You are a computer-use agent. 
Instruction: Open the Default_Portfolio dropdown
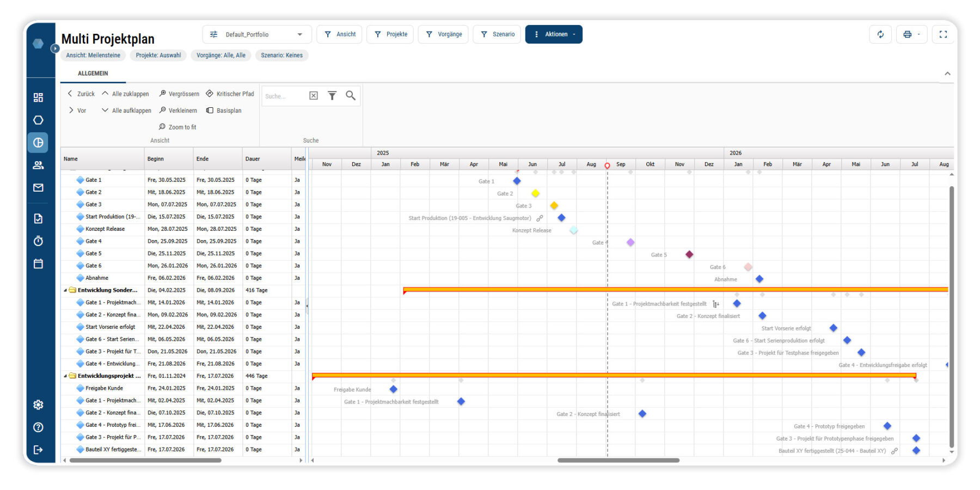point(257,34)
